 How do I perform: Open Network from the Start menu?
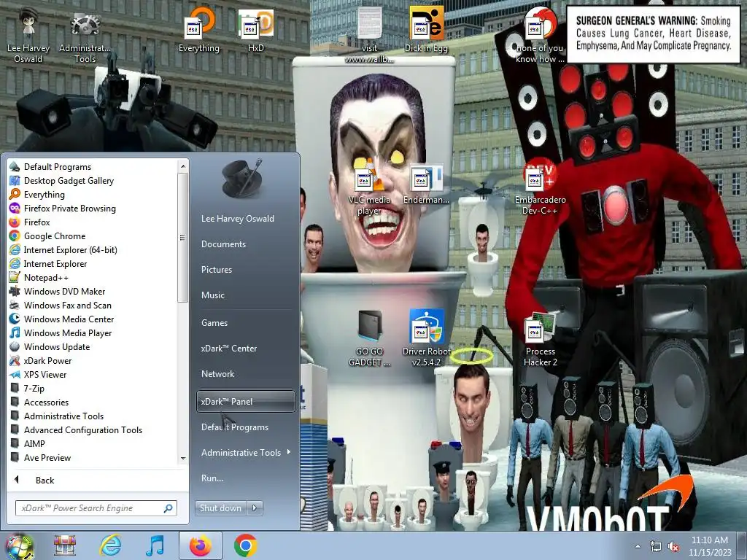[x=217, y=374]
